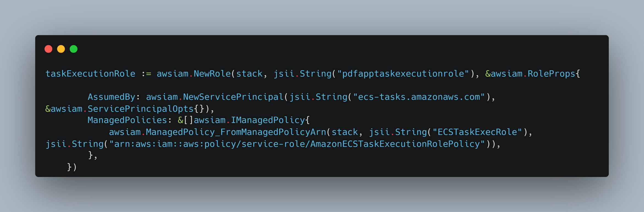Click the "ECSTaskExecRole" string literal
644x212 pixels.
[477, 132]
